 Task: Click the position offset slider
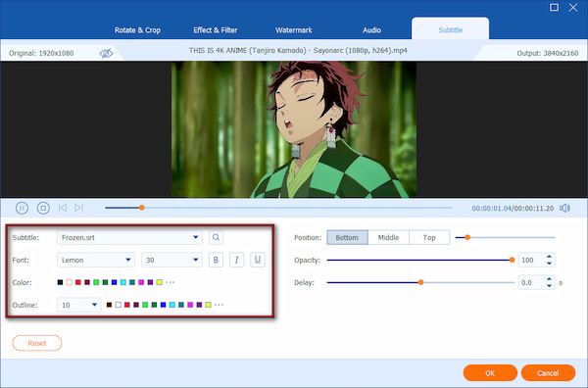coord(505,237)
